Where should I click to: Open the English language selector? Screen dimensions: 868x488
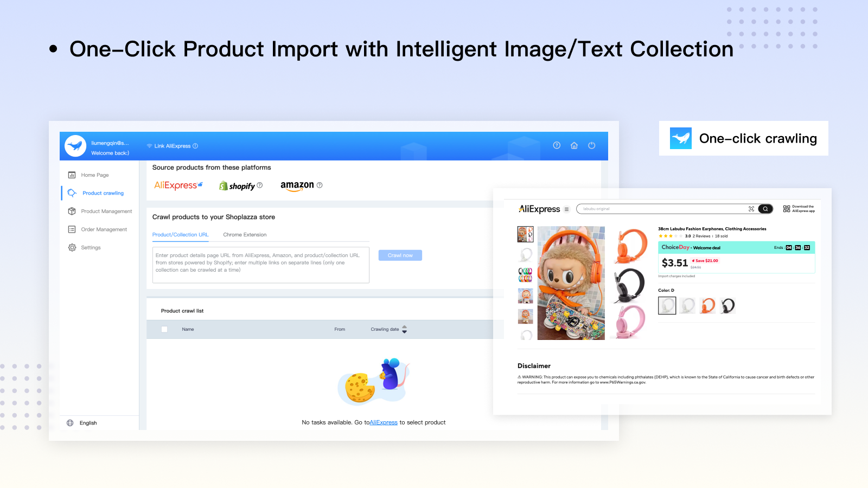[x=88, y=423]
